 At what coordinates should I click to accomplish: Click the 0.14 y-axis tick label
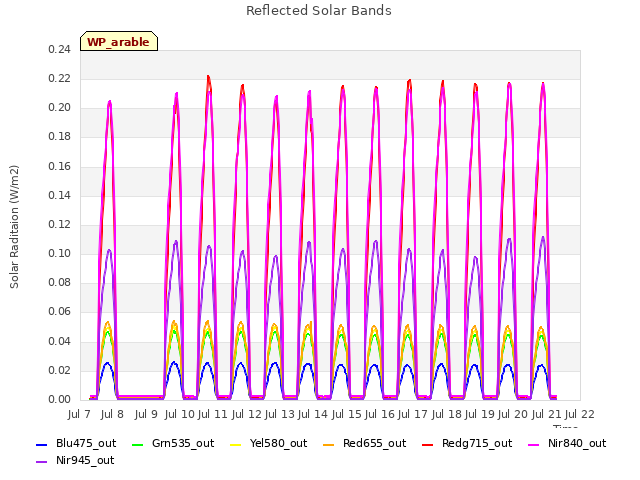click(x=60, y=195)
